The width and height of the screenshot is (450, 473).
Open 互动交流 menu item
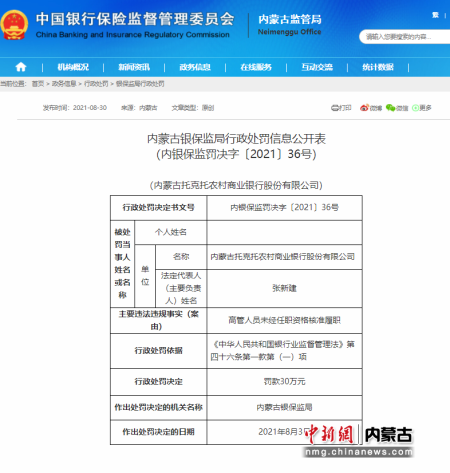317,67
